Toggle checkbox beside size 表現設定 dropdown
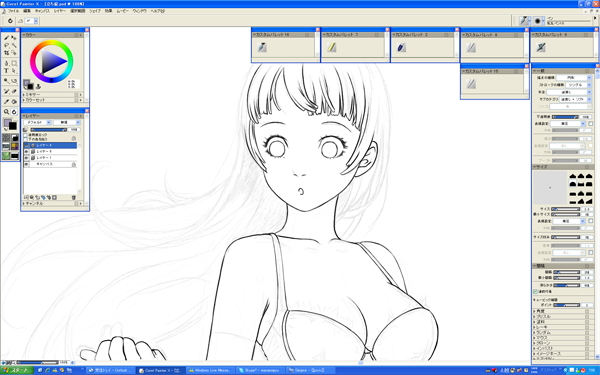Screen dimensions: 600x375 click(590, 221)
